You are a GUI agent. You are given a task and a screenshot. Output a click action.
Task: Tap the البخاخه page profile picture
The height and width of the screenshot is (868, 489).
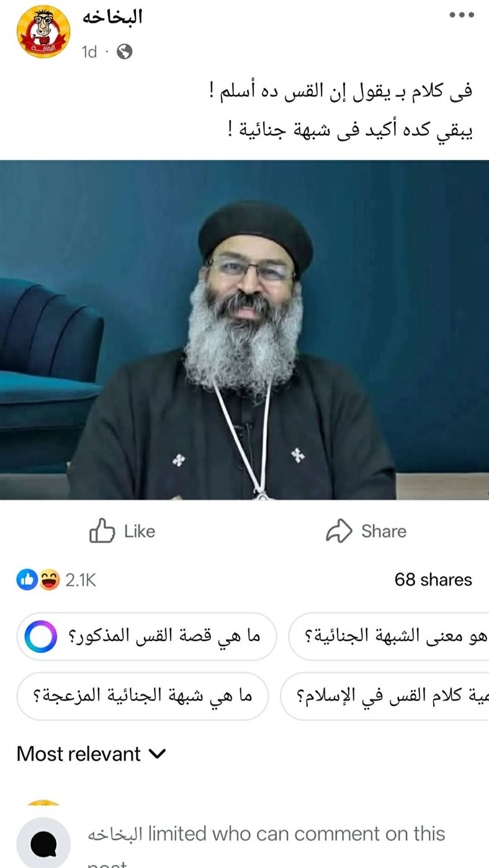[x=43, y=32]
